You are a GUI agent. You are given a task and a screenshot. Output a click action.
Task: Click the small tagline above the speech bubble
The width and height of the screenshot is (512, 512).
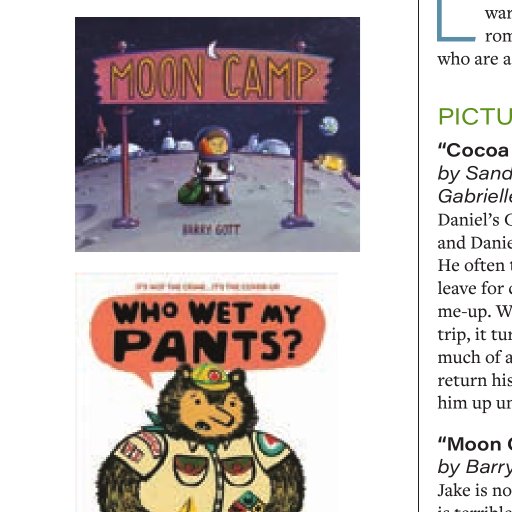208,286
